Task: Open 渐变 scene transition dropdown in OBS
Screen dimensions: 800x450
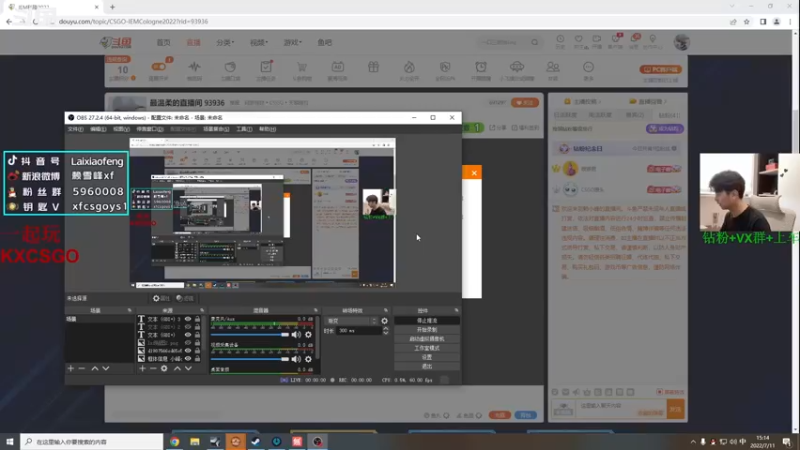Action: click(352, 321)
